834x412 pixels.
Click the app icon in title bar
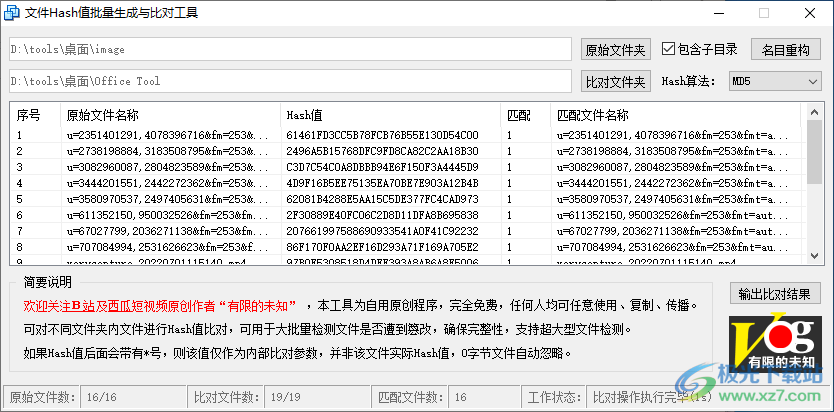12,13
